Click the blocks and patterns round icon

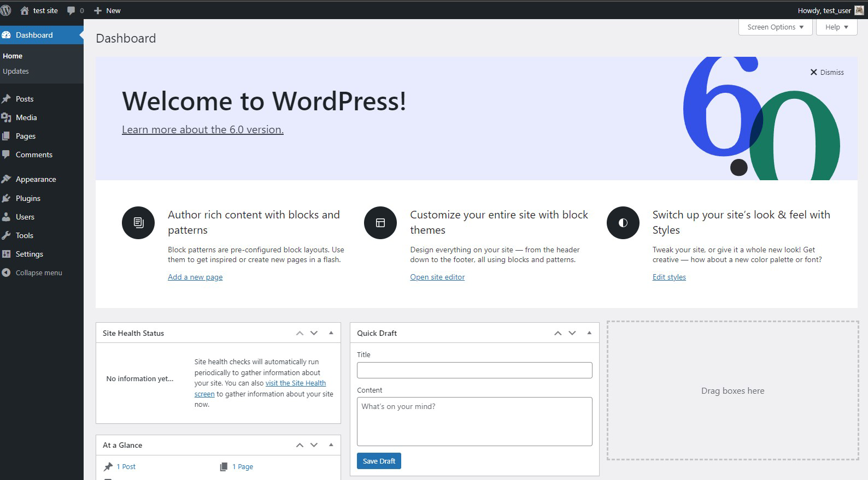point(138,223)
